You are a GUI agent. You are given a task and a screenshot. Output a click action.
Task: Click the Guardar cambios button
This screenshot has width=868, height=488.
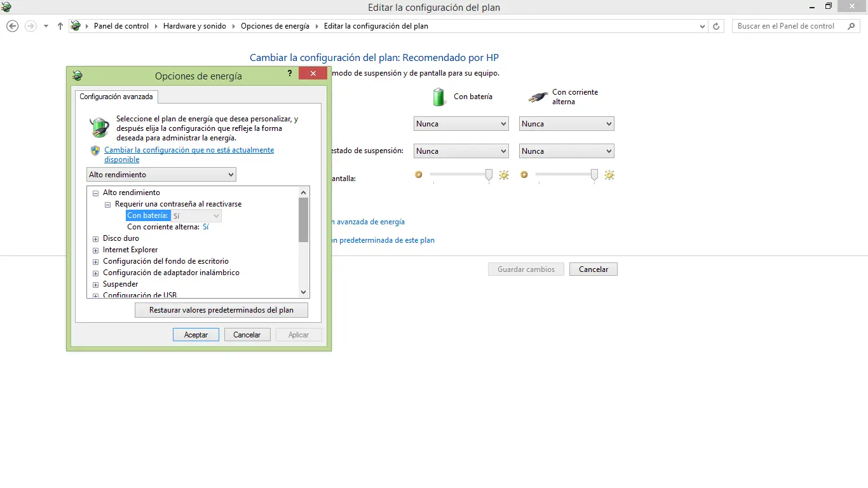click(x=526, y=269)
